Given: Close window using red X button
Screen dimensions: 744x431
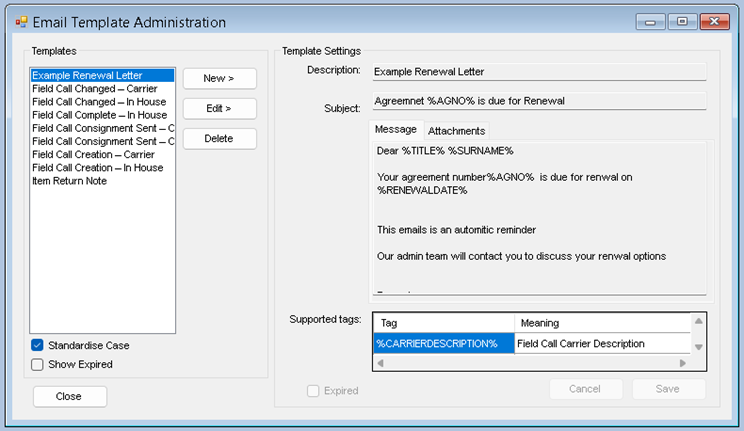Looking at the screenshot, I should [714, 21].
